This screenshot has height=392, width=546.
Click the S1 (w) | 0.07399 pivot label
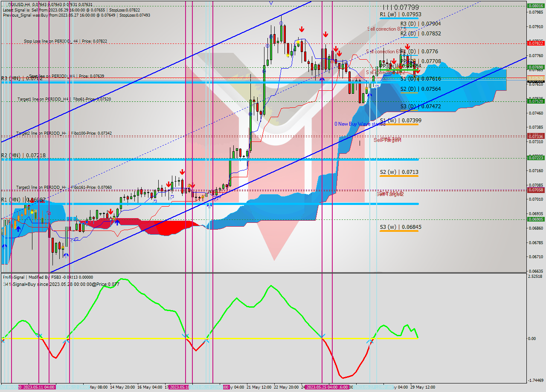401,121
